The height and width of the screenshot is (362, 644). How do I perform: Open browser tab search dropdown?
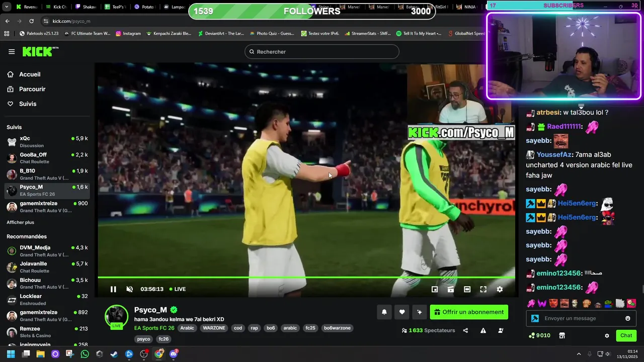click(7, 7)
